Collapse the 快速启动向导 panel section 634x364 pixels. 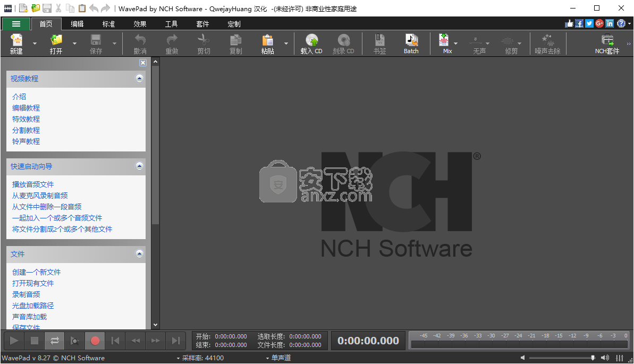pos(139,166)
